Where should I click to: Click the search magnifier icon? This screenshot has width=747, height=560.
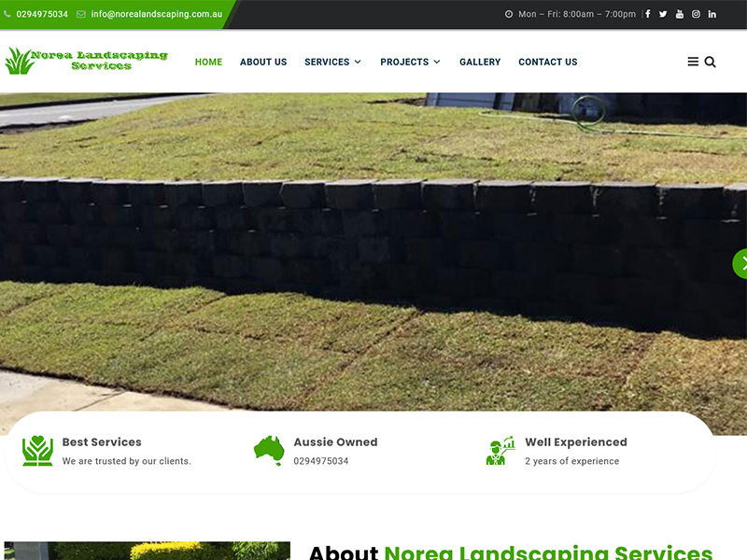tap(710, 62)
